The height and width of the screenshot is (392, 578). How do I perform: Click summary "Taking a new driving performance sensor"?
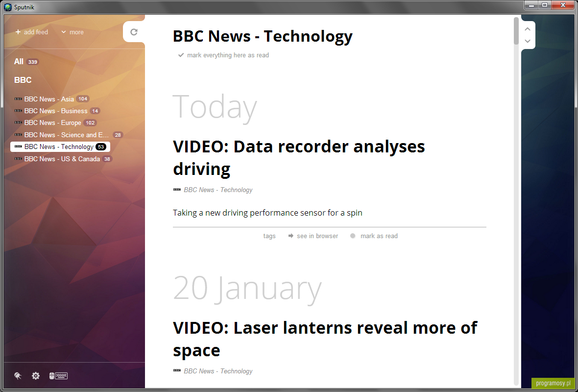point(267,213)
